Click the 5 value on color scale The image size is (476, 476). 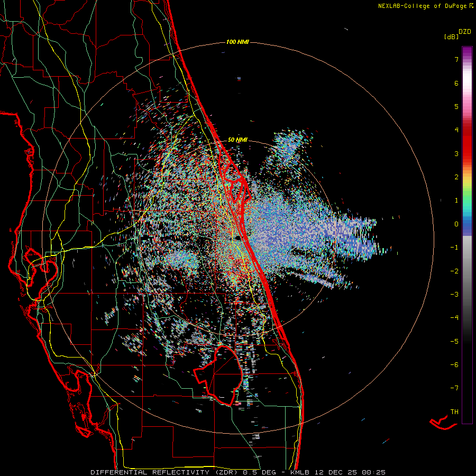(456, 106)
